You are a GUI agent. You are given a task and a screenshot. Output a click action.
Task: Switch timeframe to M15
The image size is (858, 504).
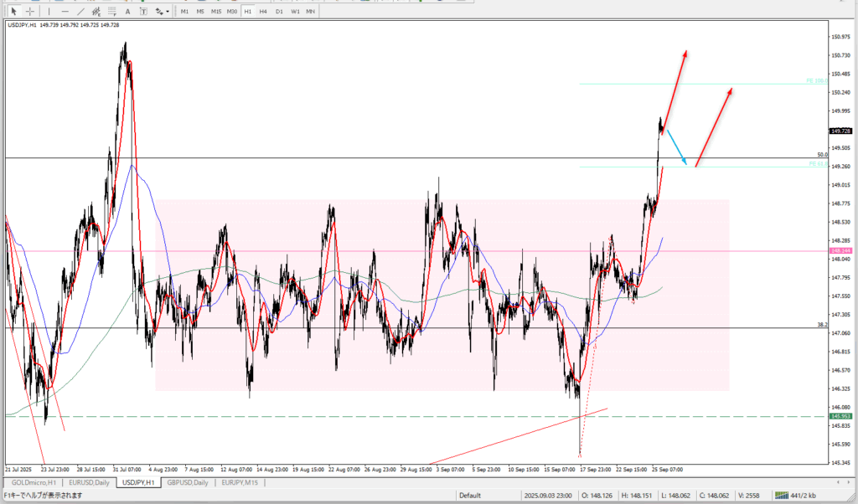click(216, 11)
